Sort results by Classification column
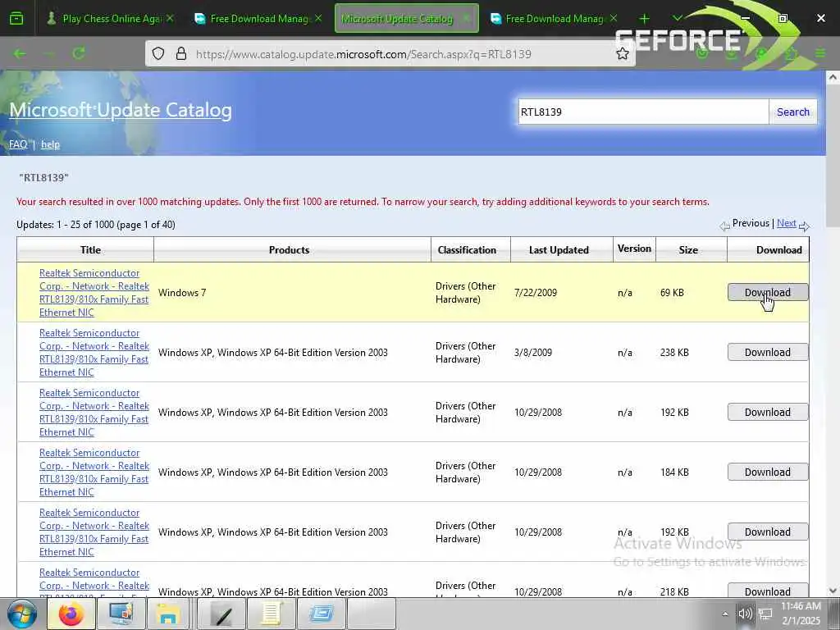Screen dimensions: 840x630 pos(467,249)
